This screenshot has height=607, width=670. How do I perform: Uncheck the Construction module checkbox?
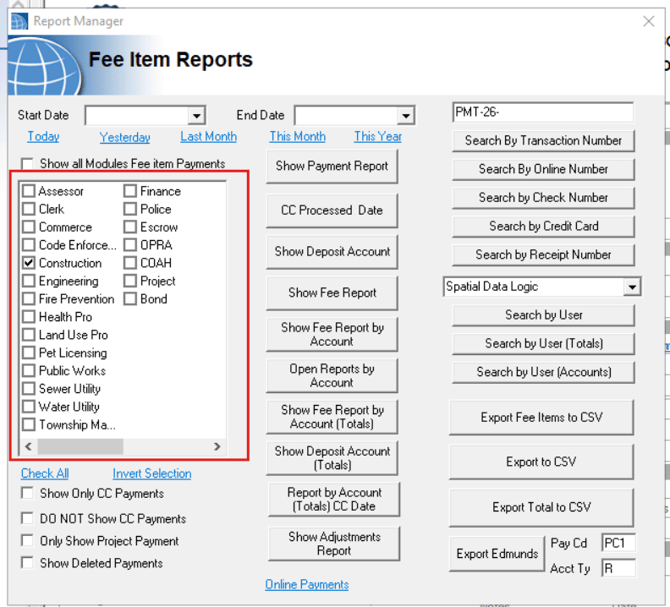click(x=29, y=263)
